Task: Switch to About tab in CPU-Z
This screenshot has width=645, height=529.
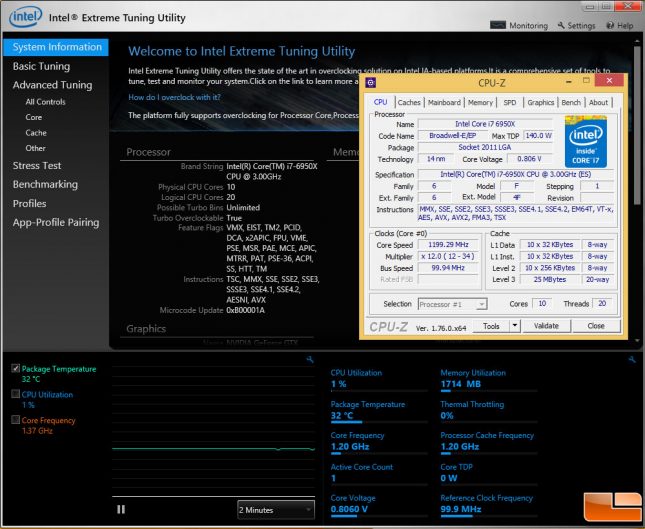Action: pyautogui.click(x=598, y=102)
